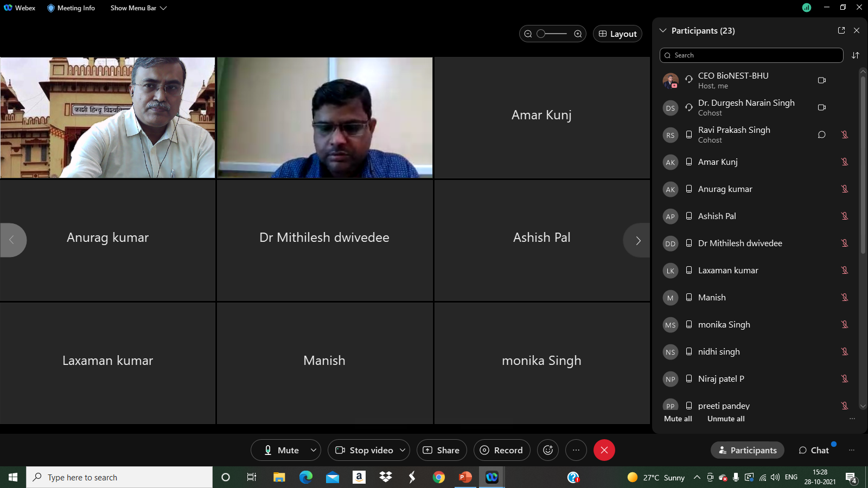Screen dimensions: 868x488
Task: Open Mute audio options arrow
Action: point(313,450)
